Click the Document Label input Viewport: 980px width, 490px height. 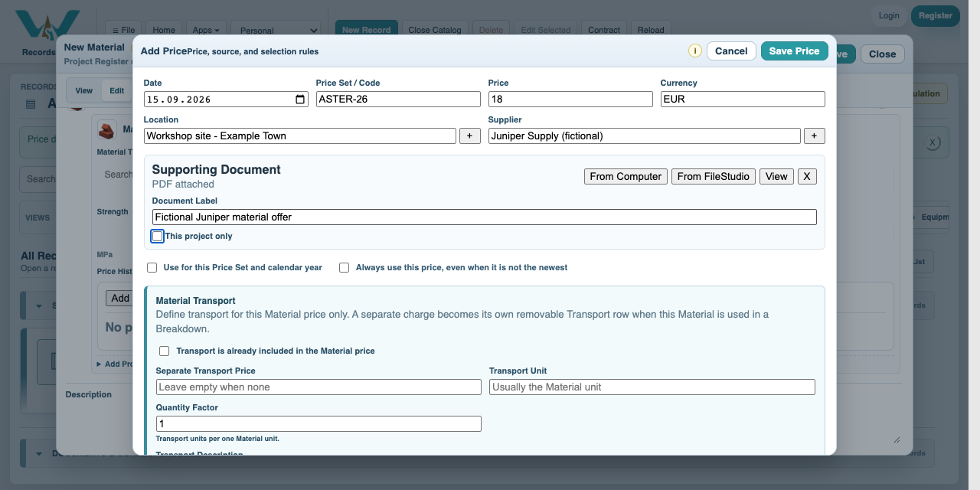485,217
